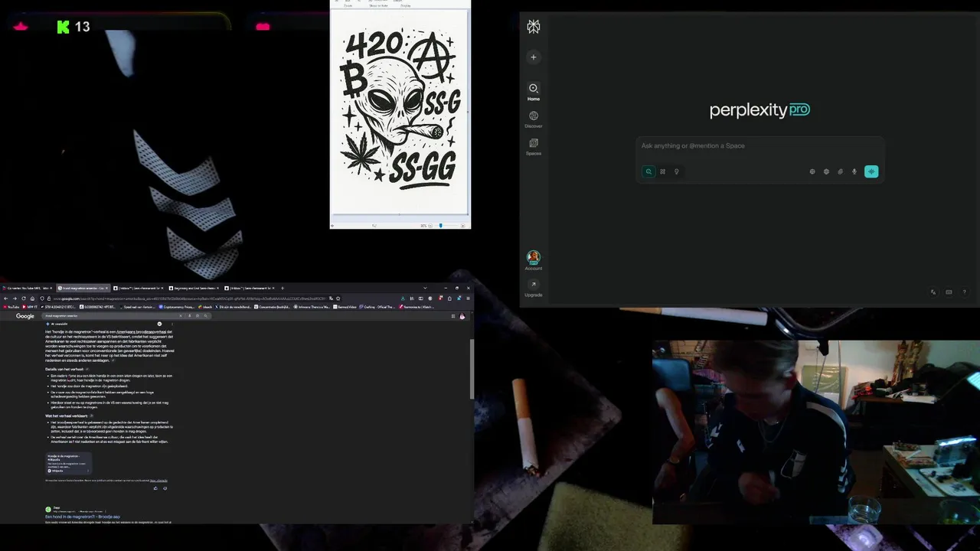
Task: Open Account avatar in Perplexity
Action: [534, 260]
